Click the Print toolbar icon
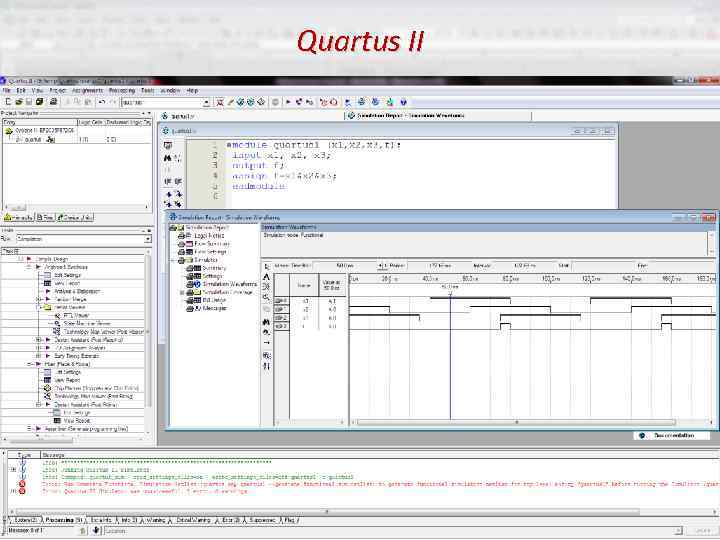Image resolution: width=720 pixels, height=540 pixels. coord(53,102)
